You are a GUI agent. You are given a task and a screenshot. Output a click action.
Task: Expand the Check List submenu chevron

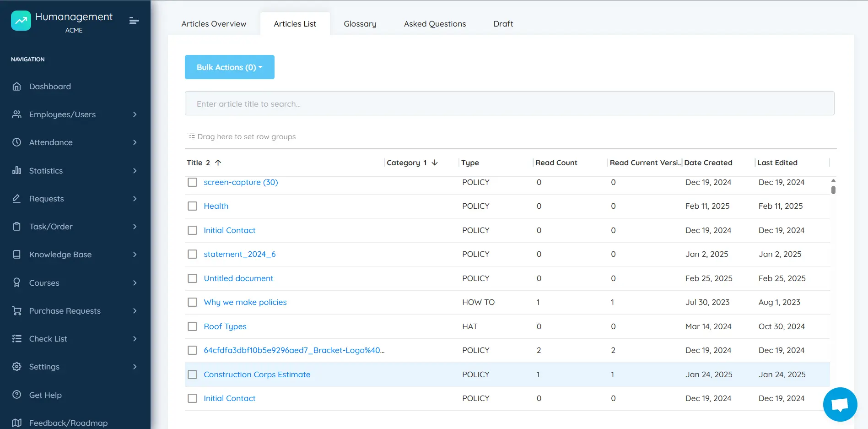coord(135,339)
